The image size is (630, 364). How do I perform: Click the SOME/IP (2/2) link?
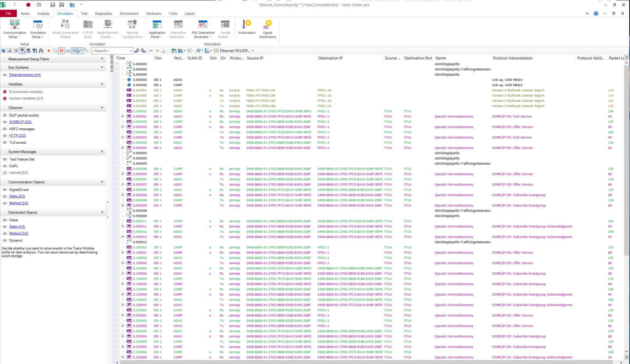tap(20, 122)
